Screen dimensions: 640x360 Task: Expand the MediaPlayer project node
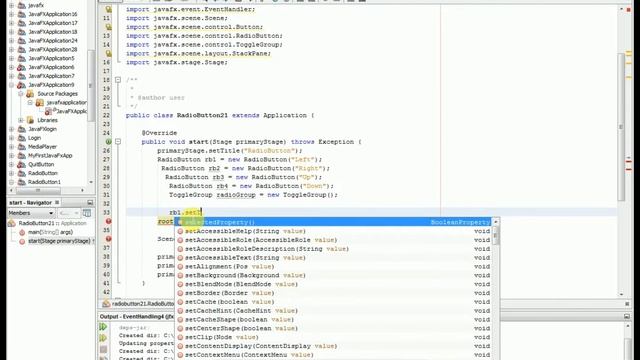pos(12,147)
